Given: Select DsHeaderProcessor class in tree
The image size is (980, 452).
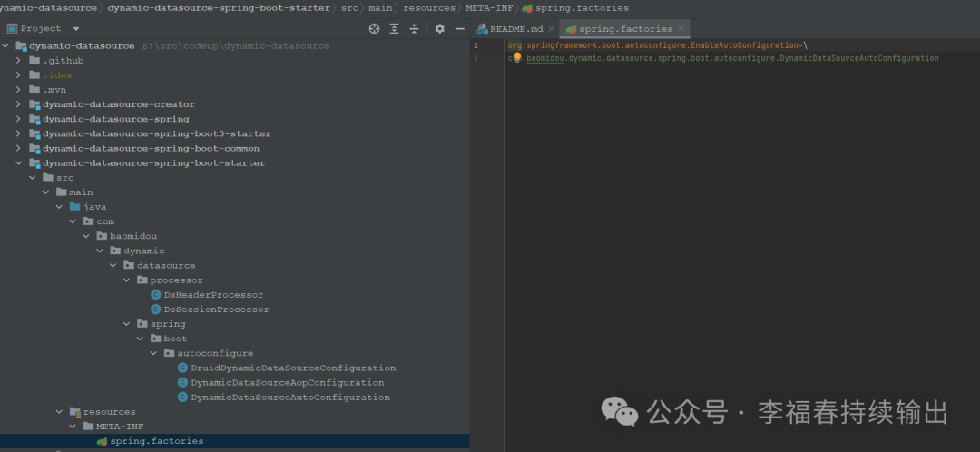Looking at the screenshot, I should (213, 294).
